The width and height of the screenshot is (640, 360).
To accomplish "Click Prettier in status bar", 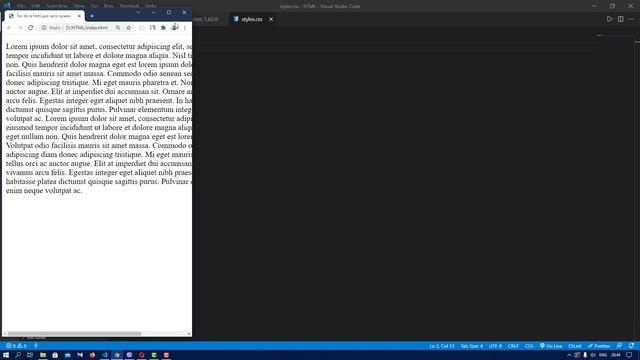I will click(x=599, y=346).
